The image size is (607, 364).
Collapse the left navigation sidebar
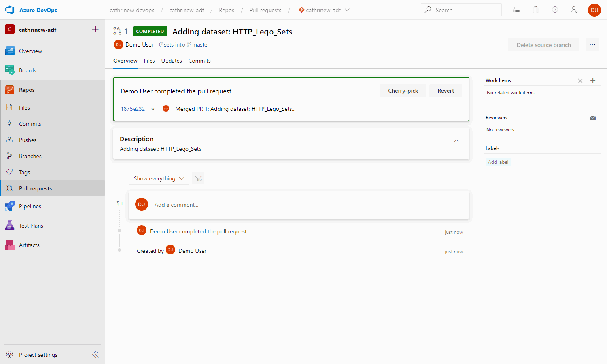tap(96, 355)
